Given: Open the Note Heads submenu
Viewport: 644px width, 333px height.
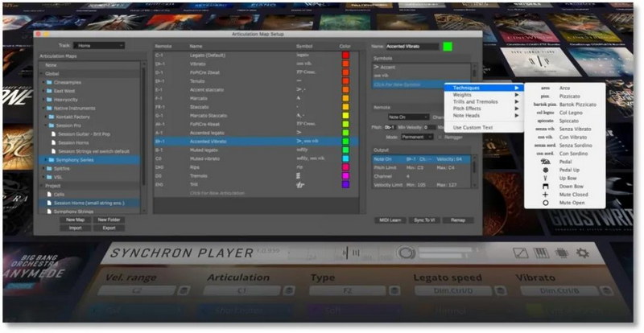Looking at the screenshot, I should click(x=484, y=116).
